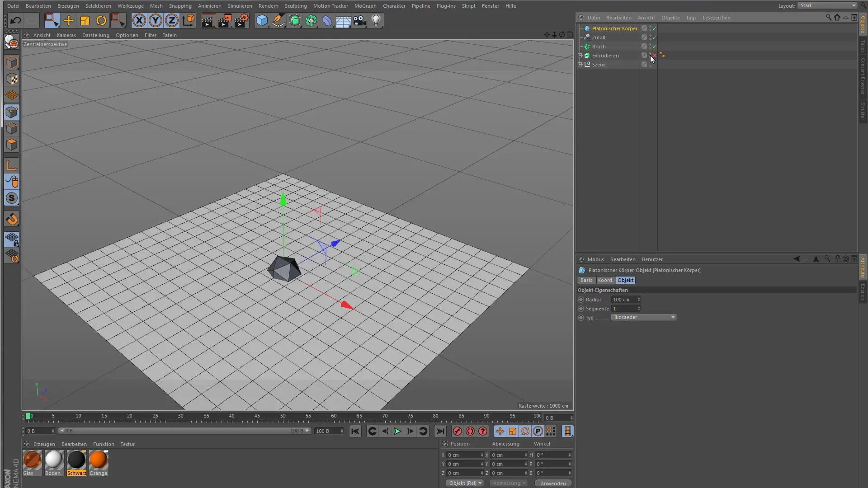The width and height of the screenshot is (868, 488).
Task: Toggle Segmente animation circle
Action: click(581, 309)
